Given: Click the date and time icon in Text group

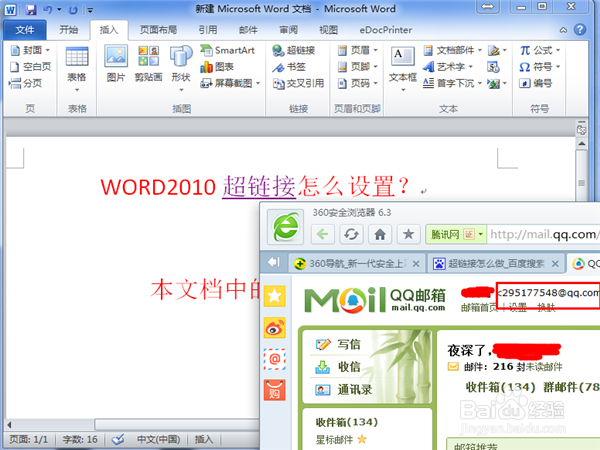Looking at the screenshot, I should 493,67.
